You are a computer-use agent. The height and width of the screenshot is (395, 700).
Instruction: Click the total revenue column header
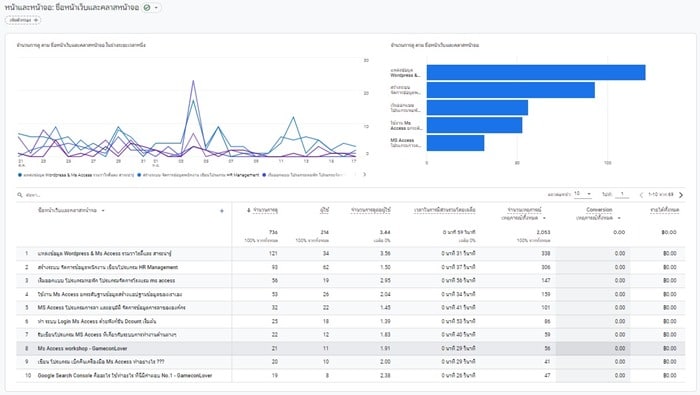point(664,210)
